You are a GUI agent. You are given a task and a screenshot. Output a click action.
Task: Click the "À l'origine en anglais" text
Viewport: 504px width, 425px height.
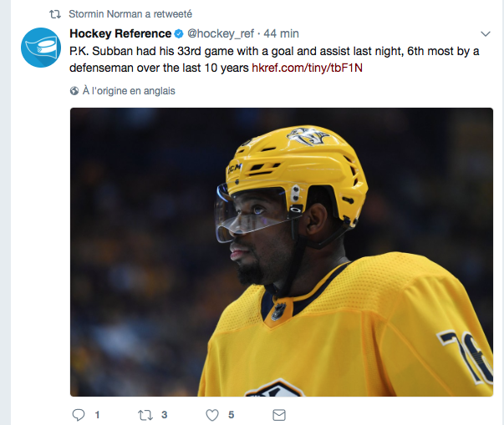(129, 91)
